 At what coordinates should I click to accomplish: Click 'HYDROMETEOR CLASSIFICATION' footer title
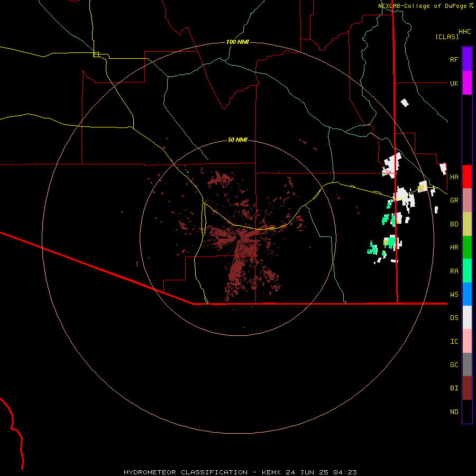pyautogui.click(x=186, y=472)
